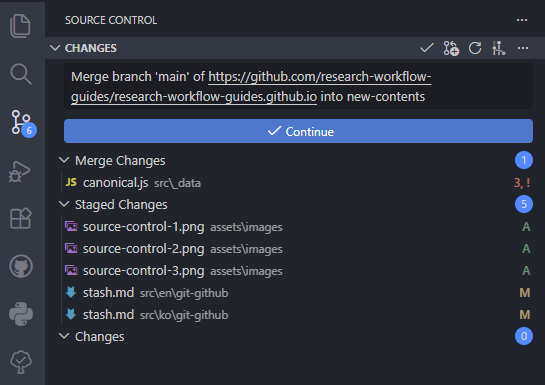Click image icon of source-control-3.png
Screen dimensions: 545x385
tap(71, 270)
